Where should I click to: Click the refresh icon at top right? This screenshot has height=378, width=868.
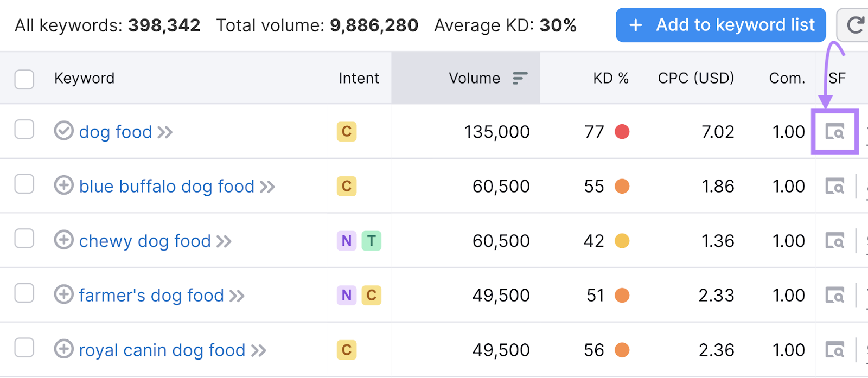tap(855, 25)
